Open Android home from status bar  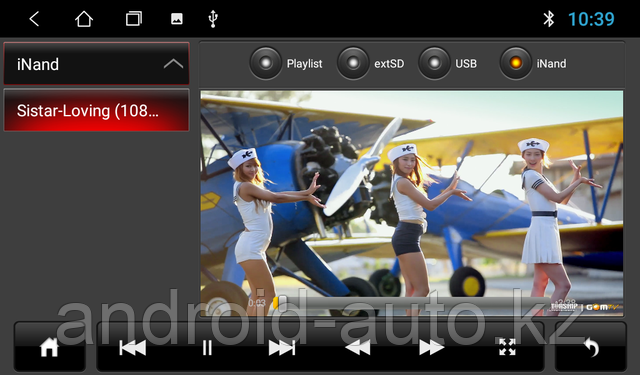[x=84, y=19]
